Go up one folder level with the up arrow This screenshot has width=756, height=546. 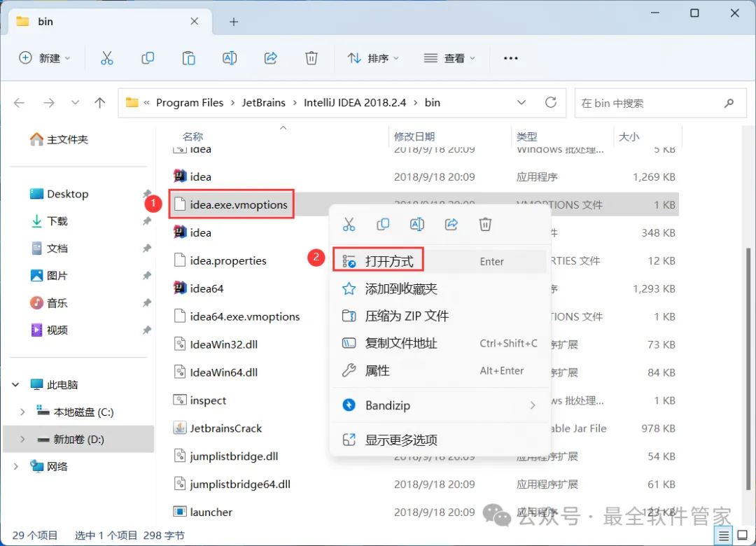(x=100, y=103)
